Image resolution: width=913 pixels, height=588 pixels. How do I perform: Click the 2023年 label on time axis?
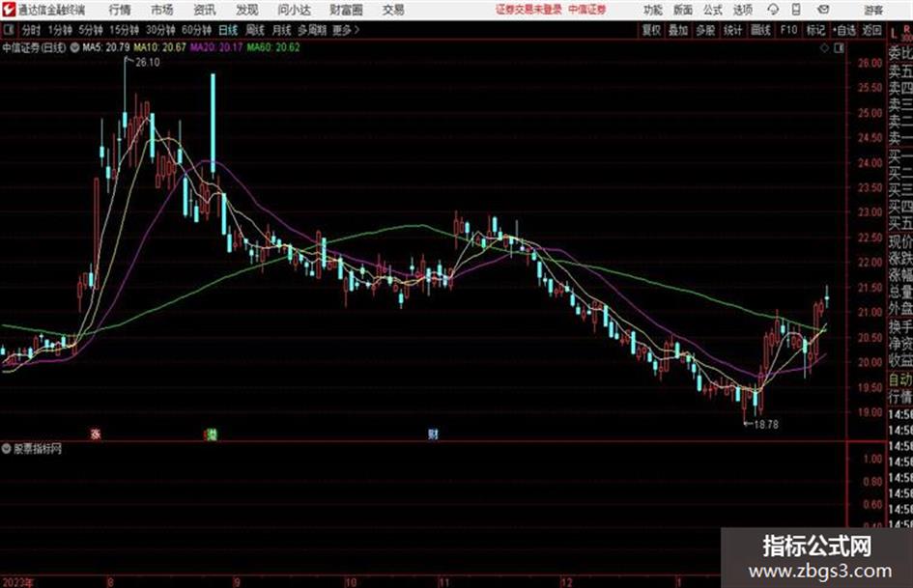(18, 582)
